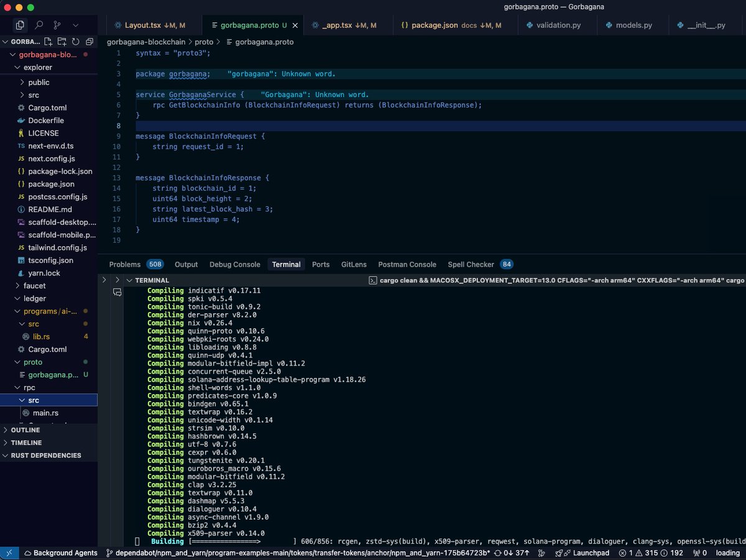
Task: Open Launchpad in the status bar
Action: click(582, 553)
